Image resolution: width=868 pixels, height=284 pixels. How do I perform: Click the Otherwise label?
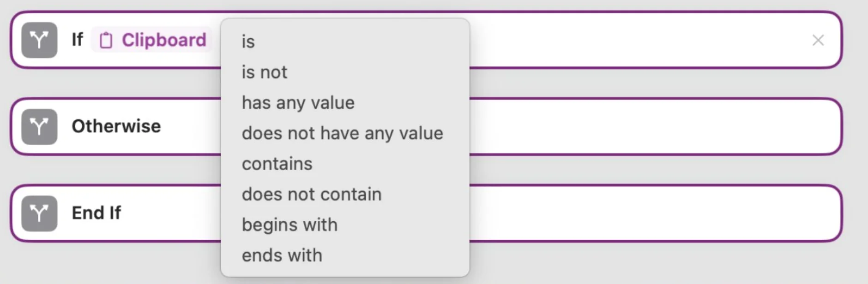pyautogui.click(x=116, y=126)
